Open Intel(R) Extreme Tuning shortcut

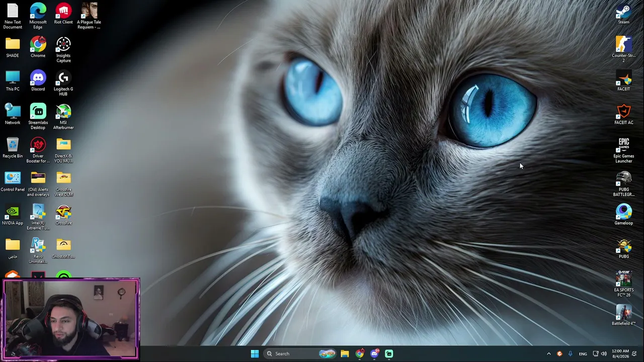[x=38, y=217]
